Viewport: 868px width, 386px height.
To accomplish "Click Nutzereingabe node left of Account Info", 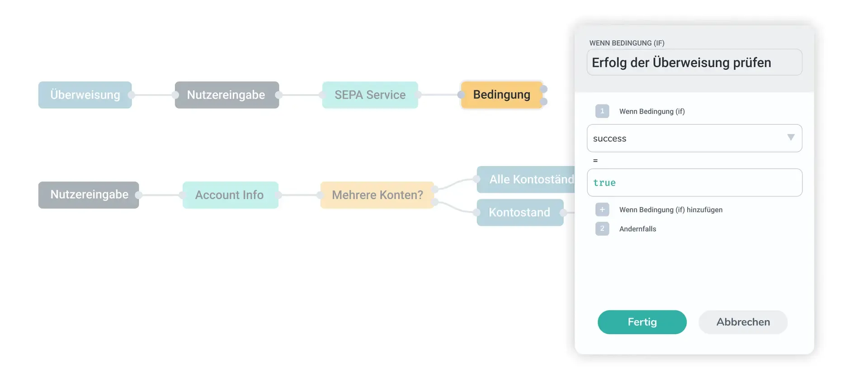I will pos(89,195).
